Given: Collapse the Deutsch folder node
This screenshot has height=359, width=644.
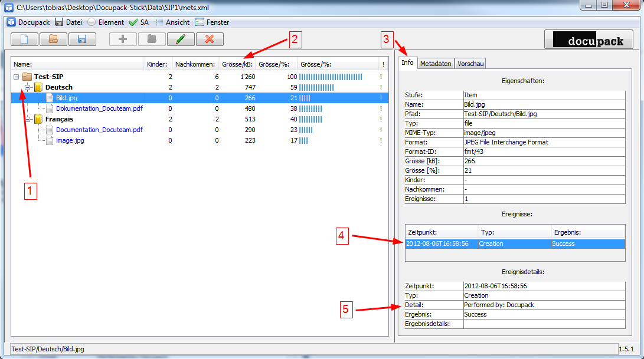Looking at the screenshot, I should point(27,87).
